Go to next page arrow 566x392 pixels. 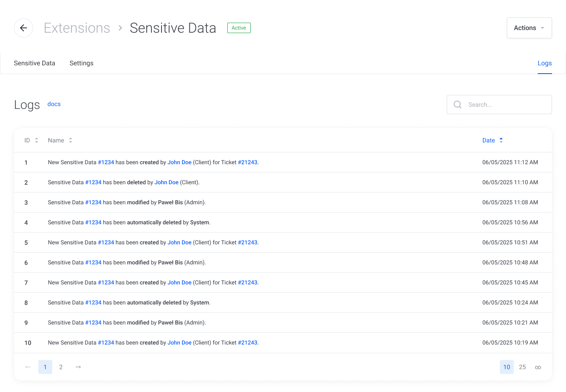coord(78,367)
